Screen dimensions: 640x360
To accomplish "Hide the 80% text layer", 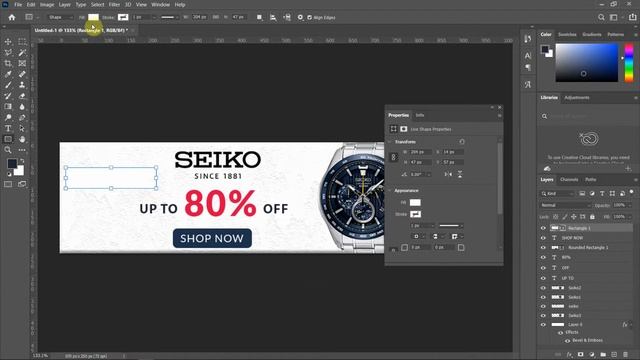I will [x=543, y=258].
